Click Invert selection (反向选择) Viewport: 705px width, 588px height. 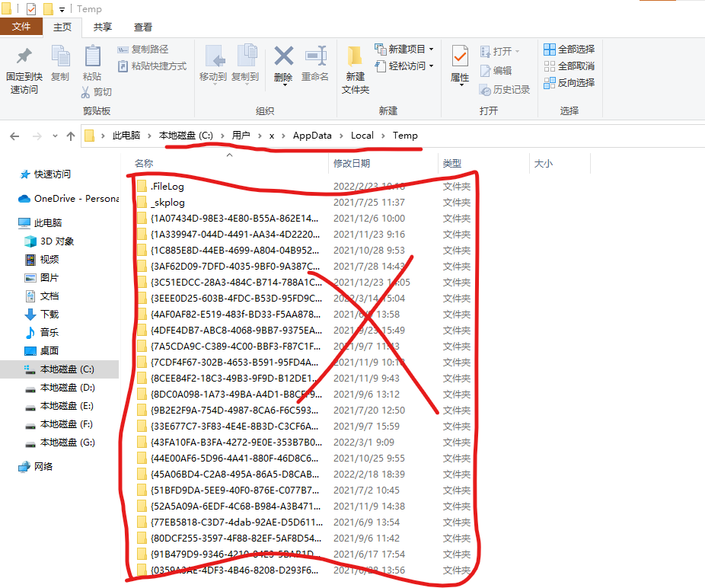569,83
